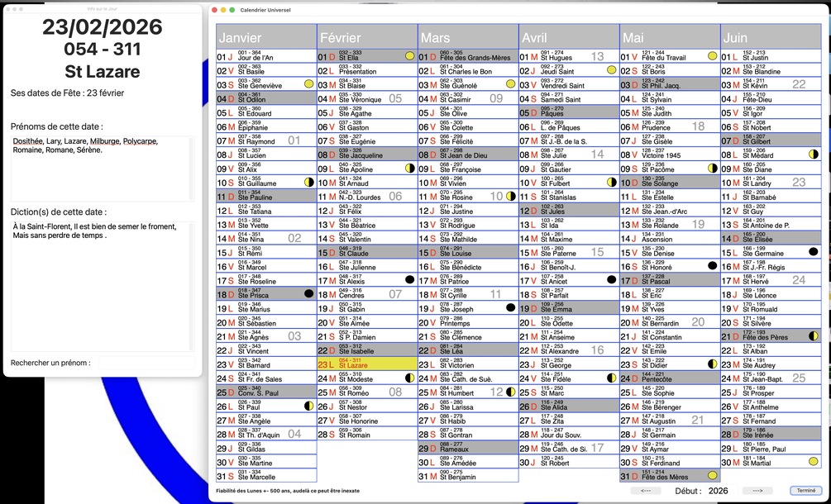
Task: Click the quarter moon icon on 24 St Modeste
Action: [x=409, y=378]
